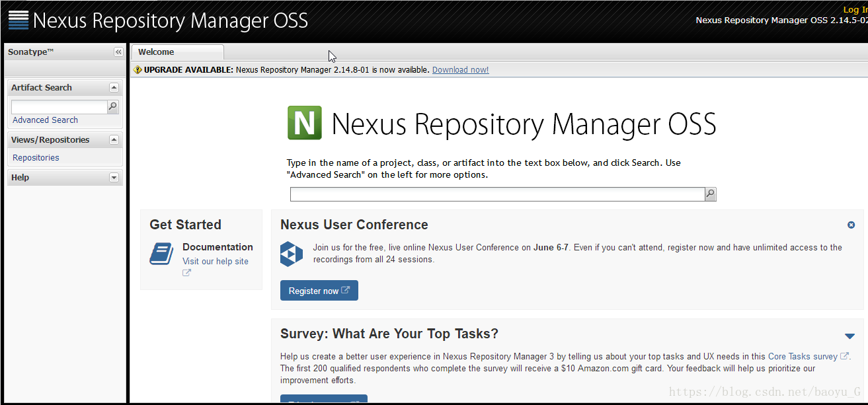Click the version text 2.14.5 in header
Screen dimensions: 868x405
[x=781, y=20]
